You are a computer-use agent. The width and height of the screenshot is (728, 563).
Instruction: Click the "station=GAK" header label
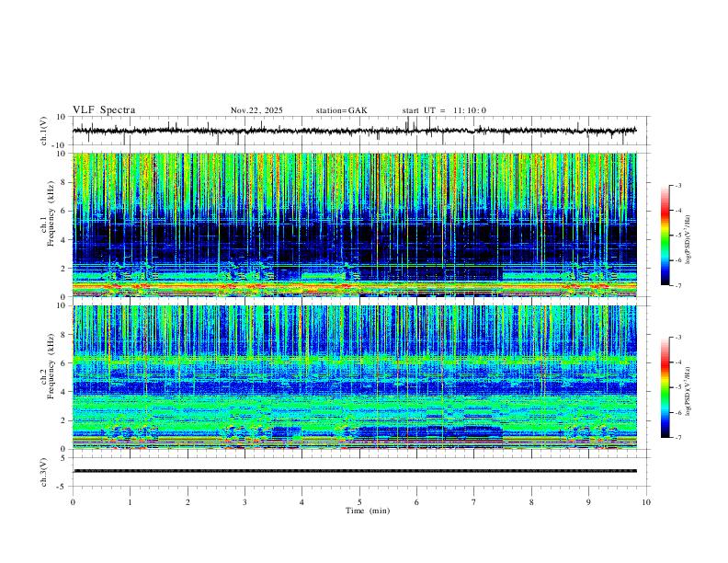click(342, 110)
